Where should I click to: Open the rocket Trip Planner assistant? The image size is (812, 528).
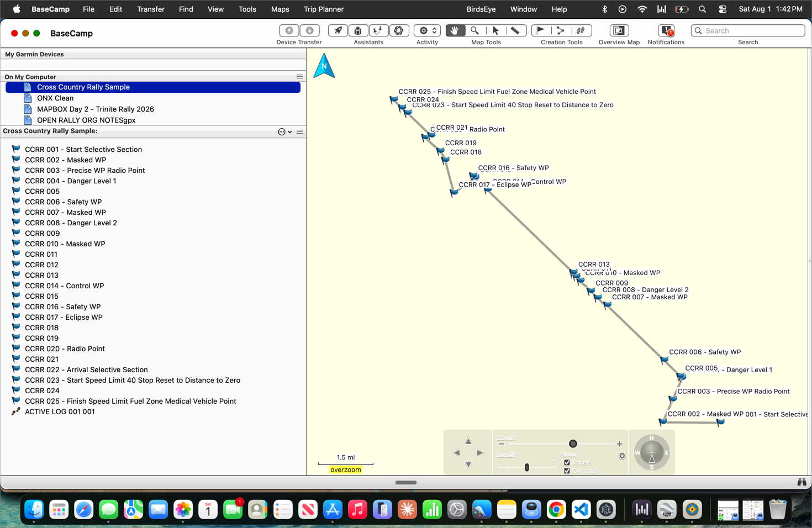pos(338,30)
